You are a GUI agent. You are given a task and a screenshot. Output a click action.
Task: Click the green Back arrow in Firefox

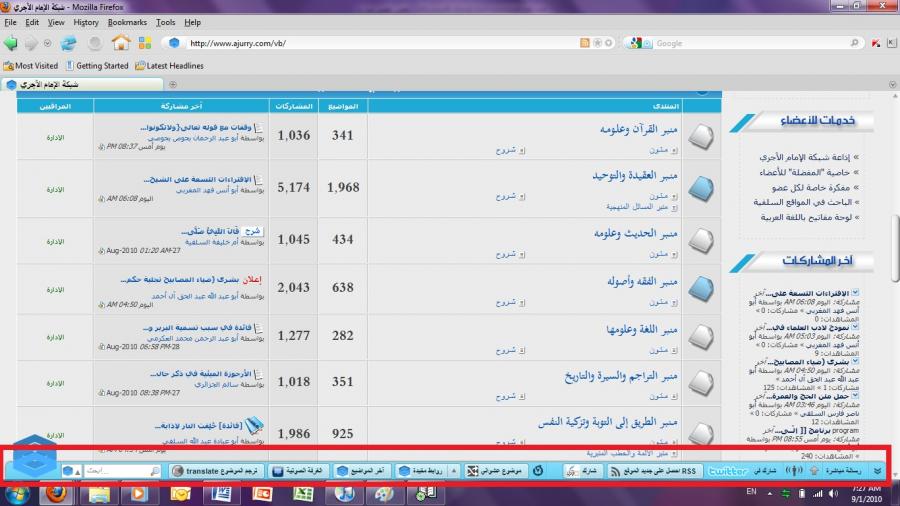[11, 43]
